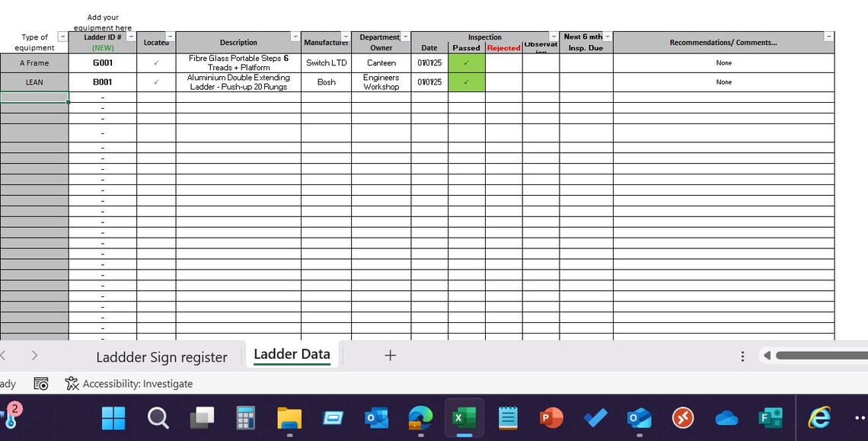This screenshot has height=441, width=868.
Task: Select the Ladder Data sheet tab
Action: click(x=292, y=355)
